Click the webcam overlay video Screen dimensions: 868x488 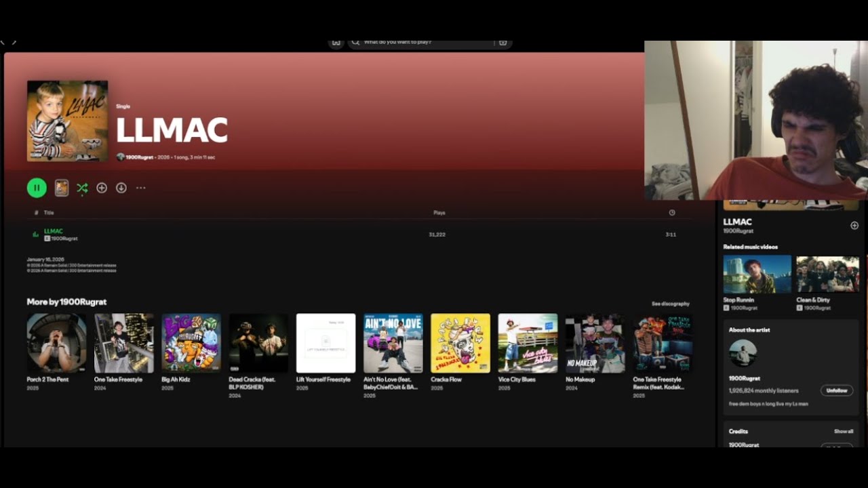click(756, 121)
